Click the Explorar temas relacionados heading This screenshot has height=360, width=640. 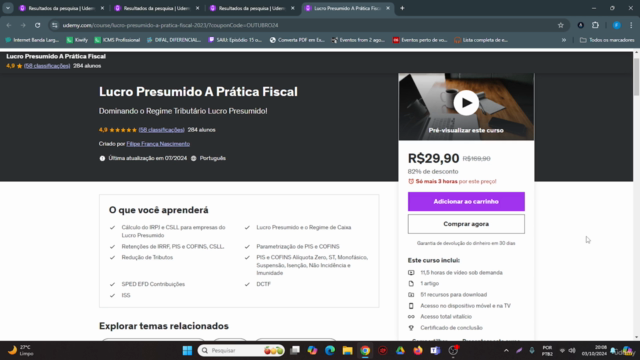pyautogui.click(x=164, y=326)
